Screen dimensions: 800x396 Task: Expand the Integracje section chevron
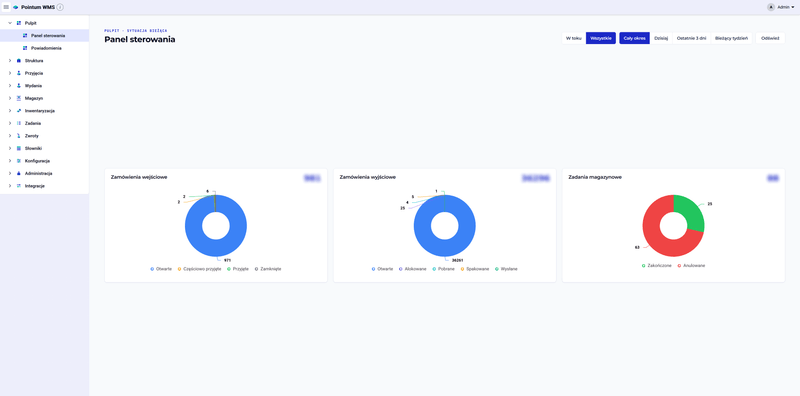tap(10, 186)
